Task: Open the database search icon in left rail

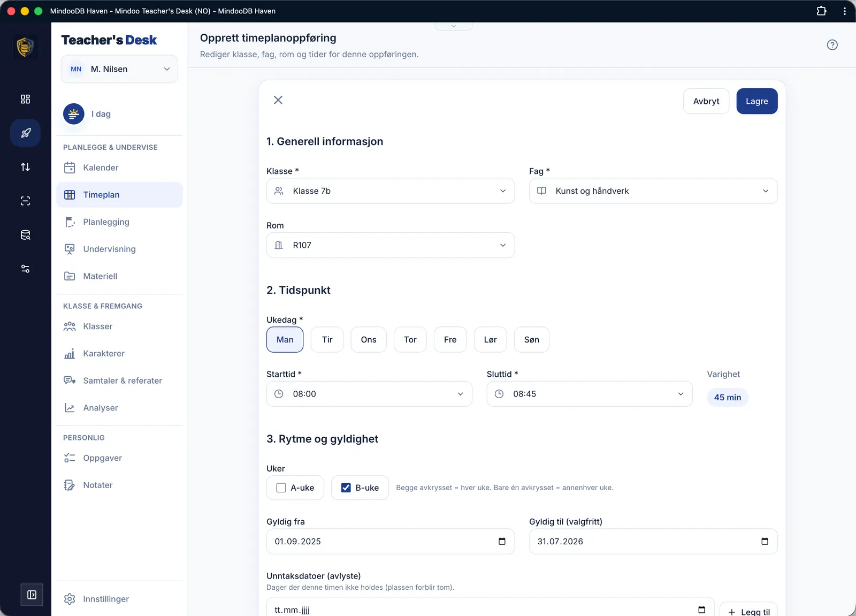Action: [x=25, y=235]
